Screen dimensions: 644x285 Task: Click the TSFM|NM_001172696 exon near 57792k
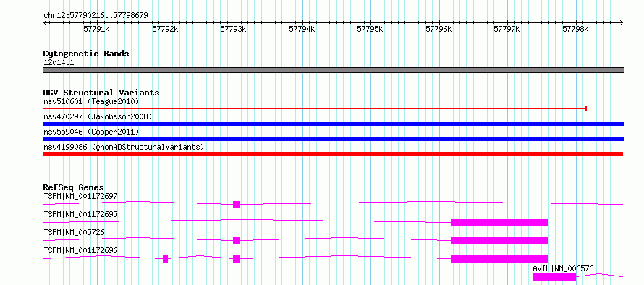coord(166,259)
